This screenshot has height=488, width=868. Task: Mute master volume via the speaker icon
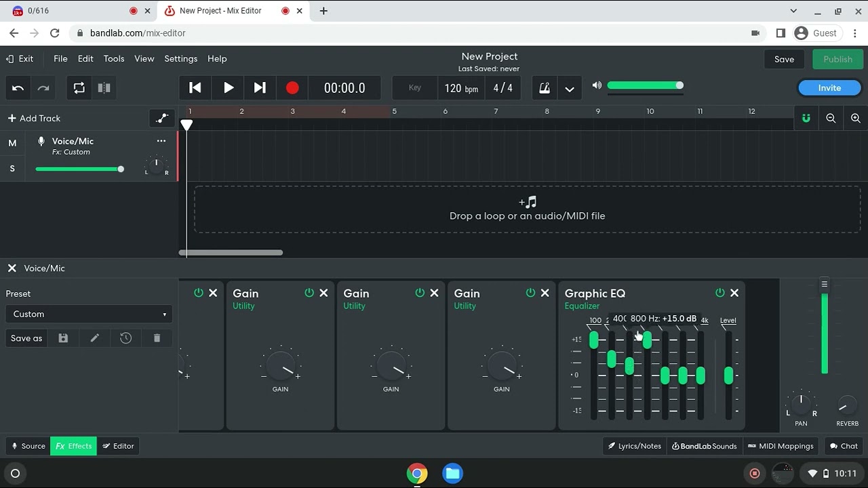[x=597, y=85]
